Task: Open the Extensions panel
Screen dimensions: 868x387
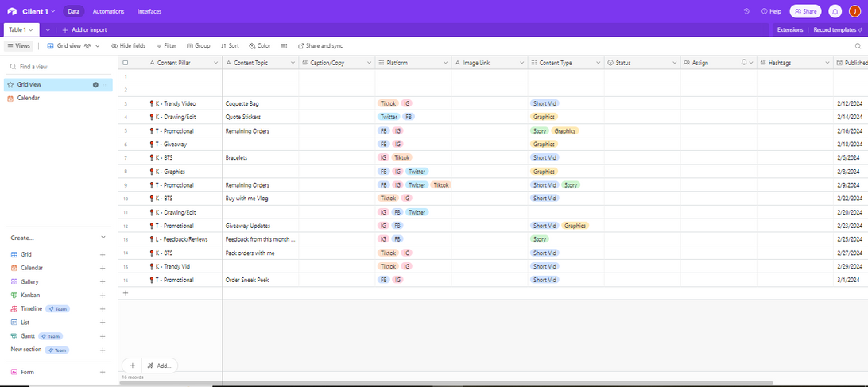Action: [x=790, y=30]
